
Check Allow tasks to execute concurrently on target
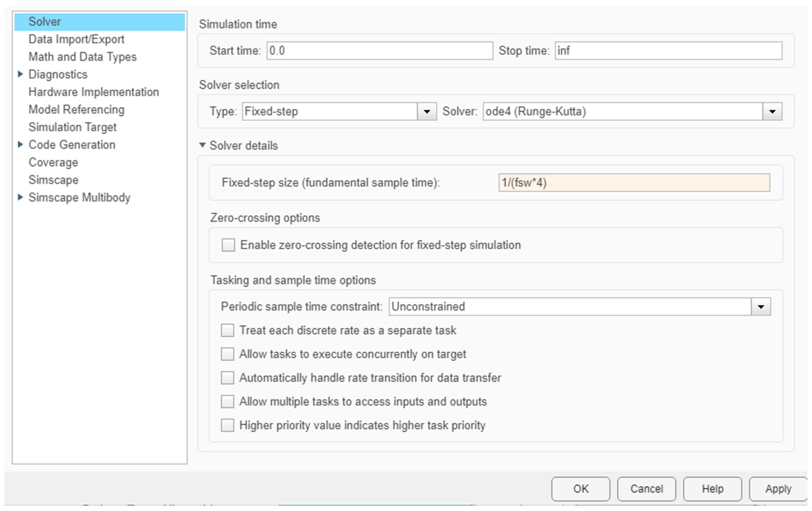pyautogui.click(x=228, y=354)
